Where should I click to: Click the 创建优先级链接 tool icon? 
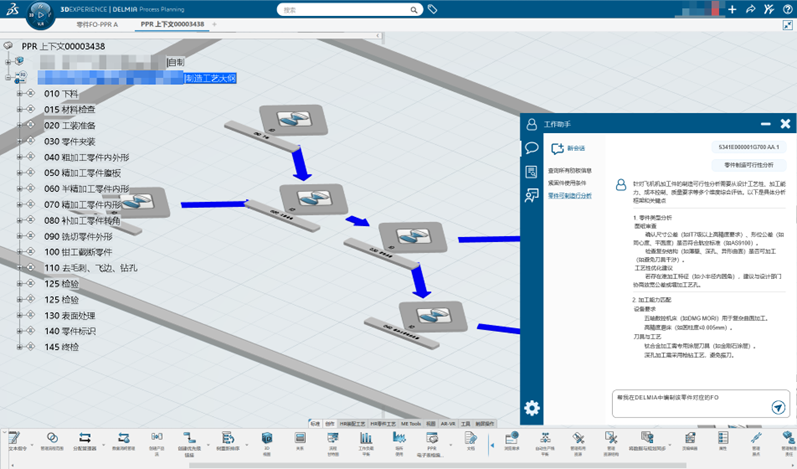pyautogui.click(x=189, y=438)
